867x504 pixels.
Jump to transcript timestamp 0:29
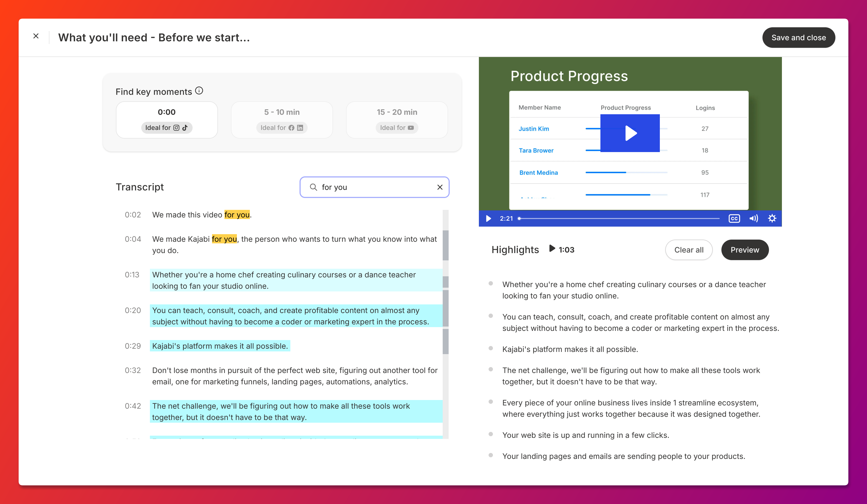132,346
